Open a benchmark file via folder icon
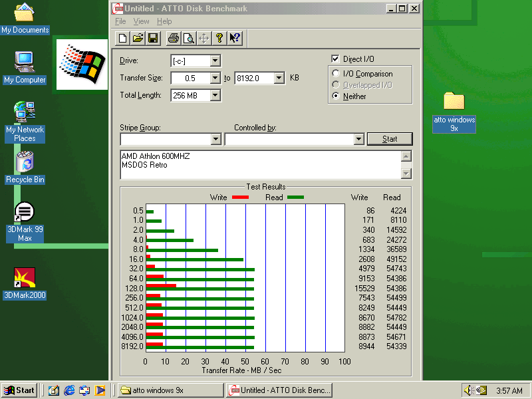The width and height of the screenshot is (532, 399). (138, 38)
